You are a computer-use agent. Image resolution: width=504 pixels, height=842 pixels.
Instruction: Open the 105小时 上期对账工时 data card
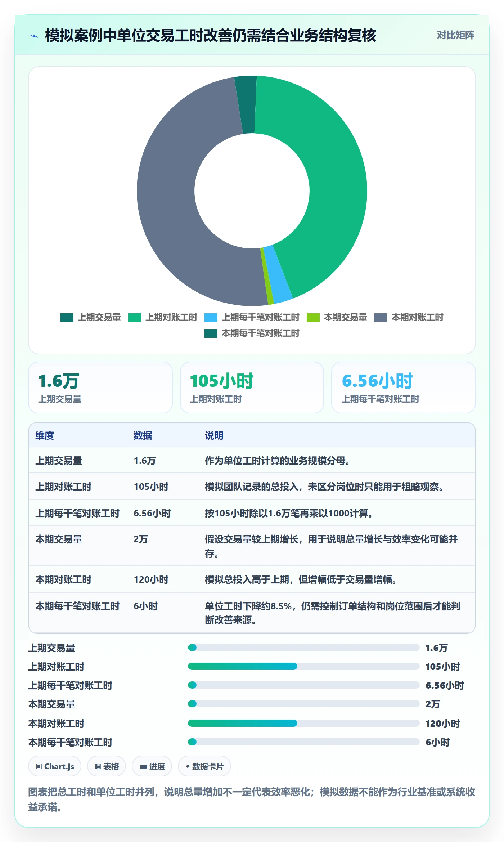tap(252, 388)
